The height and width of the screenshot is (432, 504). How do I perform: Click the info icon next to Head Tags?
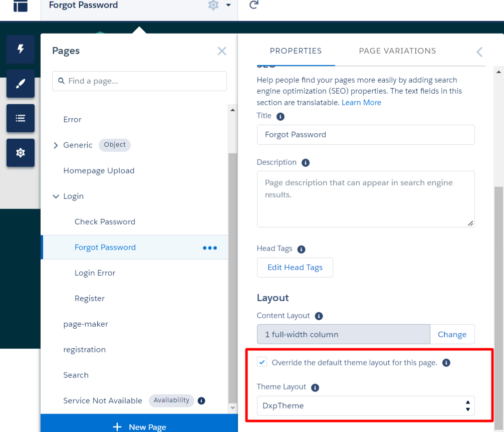click(x=302, y=249)
